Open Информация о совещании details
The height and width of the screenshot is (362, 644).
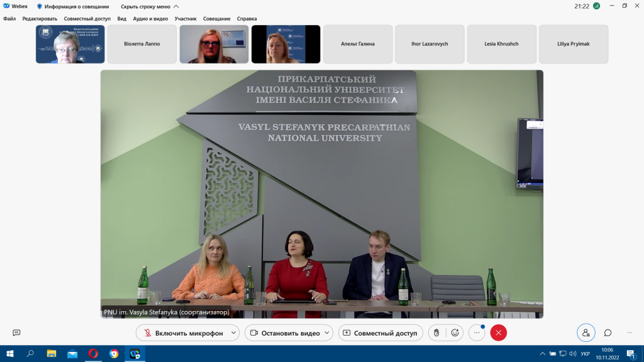(72, 6)
